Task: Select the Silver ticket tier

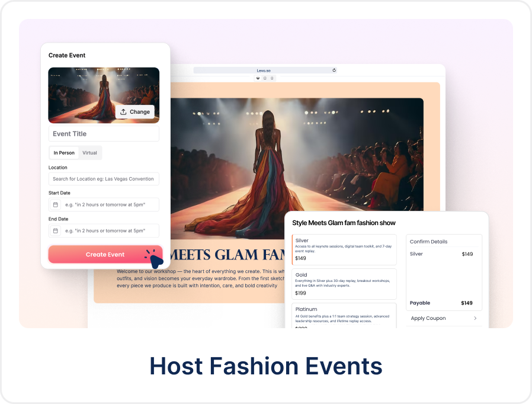Action: coord(344,249)
